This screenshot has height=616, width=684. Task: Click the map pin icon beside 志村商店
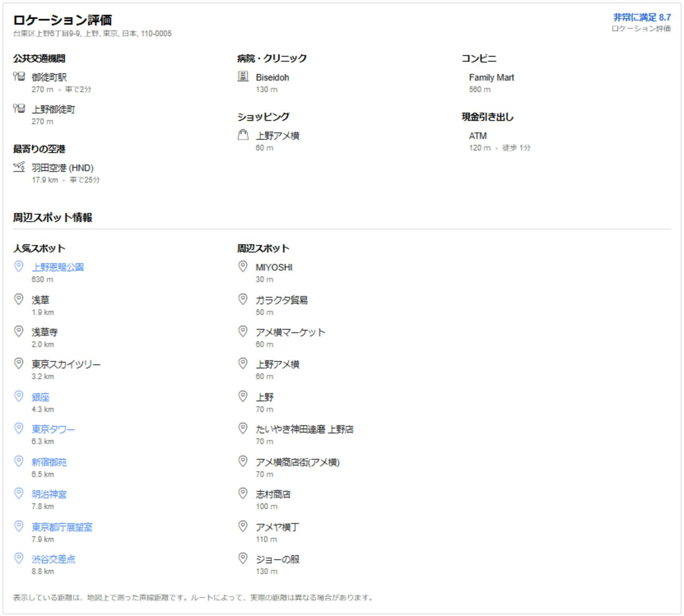(x=243, y=493)
